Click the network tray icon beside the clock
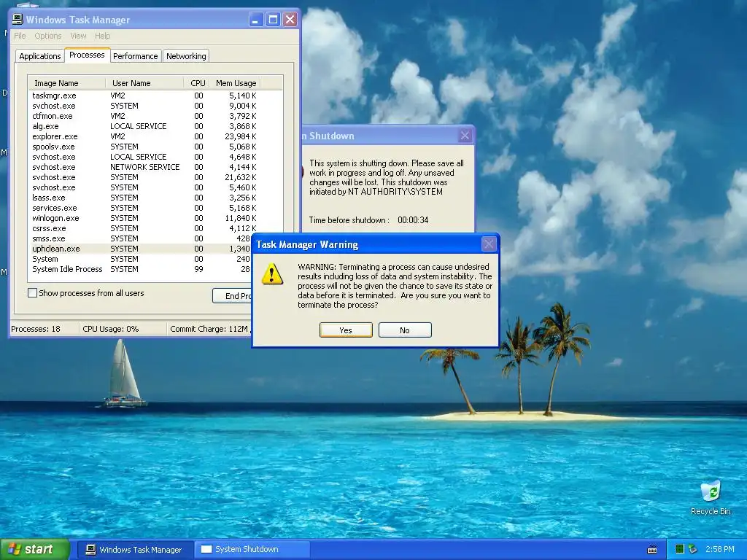The image size is (747, 560). pyautogui.click(x=692, y=549)
